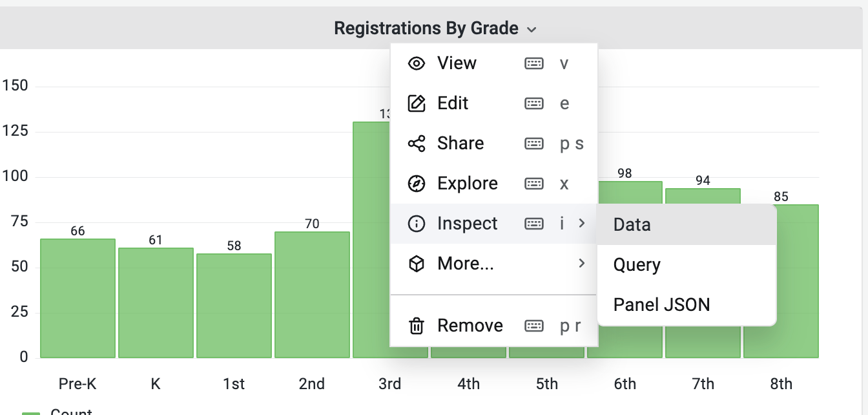Click the Share menu entry
Viewport: 868px width, 415px height.
(x=460, y=144)
